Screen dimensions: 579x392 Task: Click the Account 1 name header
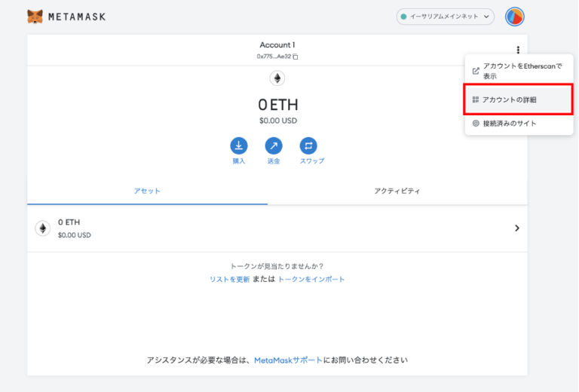pos(277,45)
